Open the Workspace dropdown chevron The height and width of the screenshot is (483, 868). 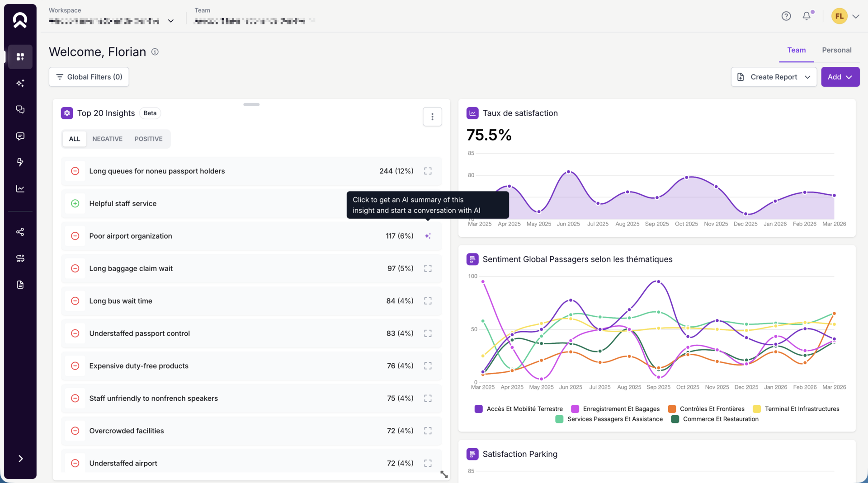(x=171, y=21)
